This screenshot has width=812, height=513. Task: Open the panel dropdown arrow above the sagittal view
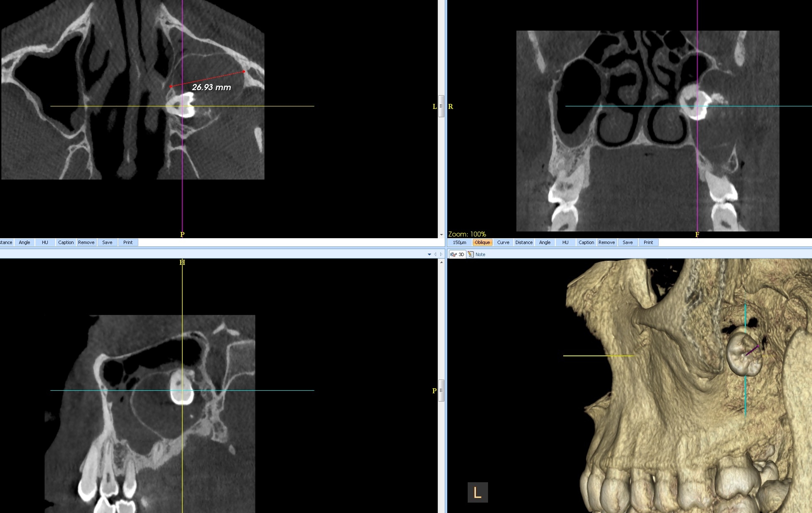pyautogui.click(x=429, y=254)
